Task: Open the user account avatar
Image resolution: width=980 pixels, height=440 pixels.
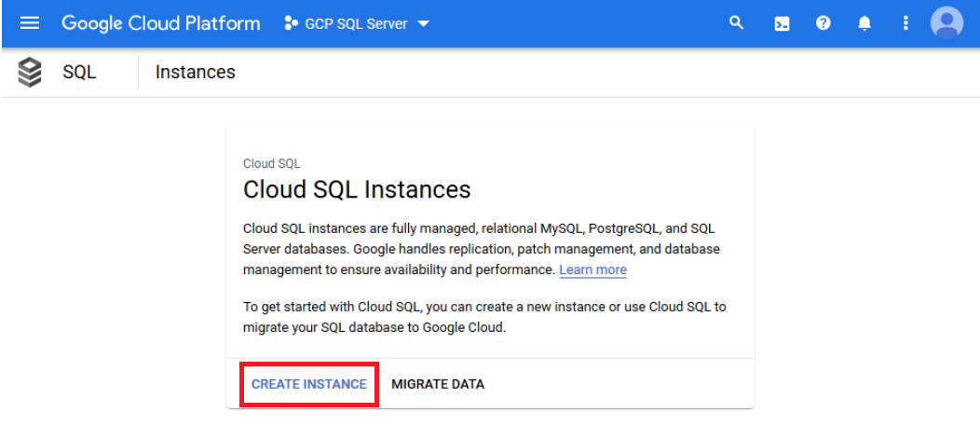Action: pyautogui.click(x=946, y=23)
